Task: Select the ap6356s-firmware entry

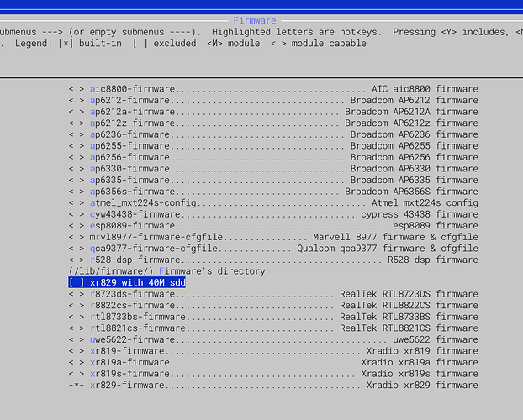Action: [x=273, y=192]
